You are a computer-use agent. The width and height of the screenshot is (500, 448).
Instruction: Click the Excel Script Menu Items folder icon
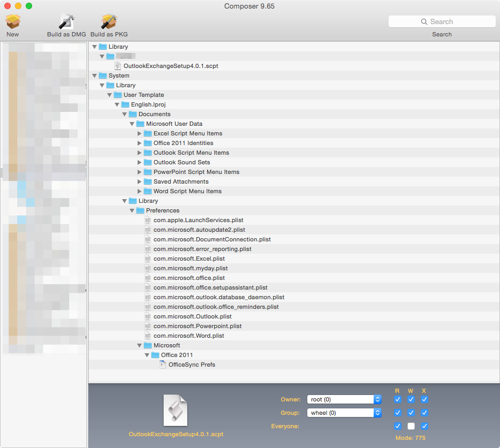148,133
